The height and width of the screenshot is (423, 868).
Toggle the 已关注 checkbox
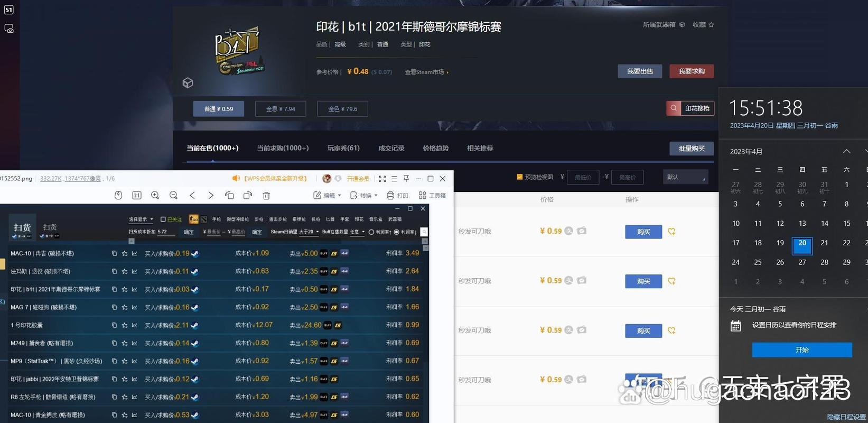[x=163, y=219]
